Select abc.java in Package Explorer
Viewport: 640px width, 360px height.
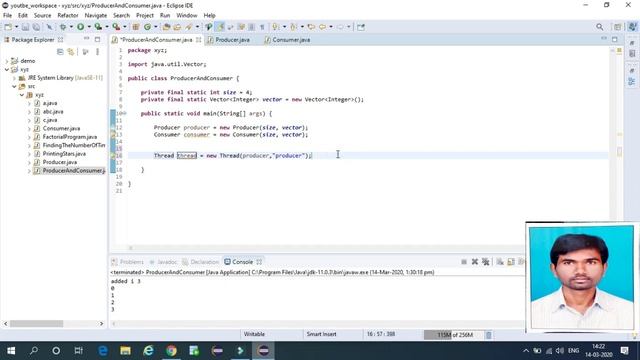[53, 111]
